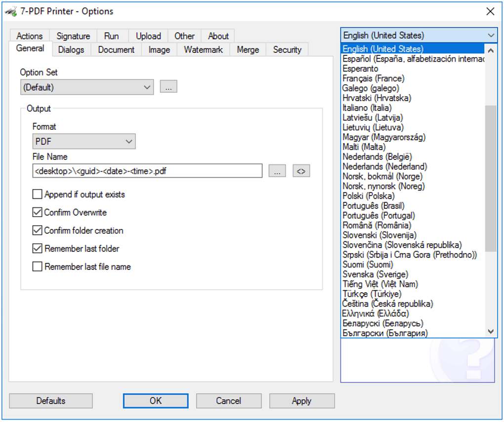The image size is (504, 422).
Task: Choose Nederlands (België)
Action: 413,157
